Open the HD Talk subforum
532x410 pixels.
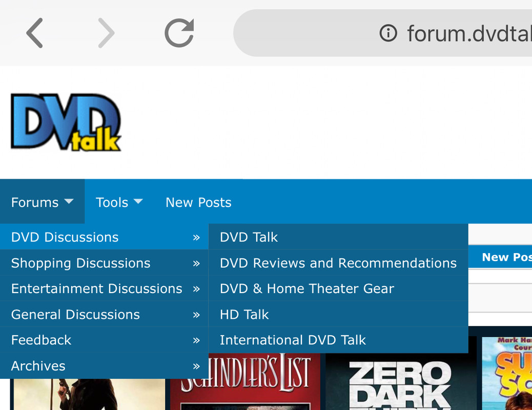coord(338,314)
